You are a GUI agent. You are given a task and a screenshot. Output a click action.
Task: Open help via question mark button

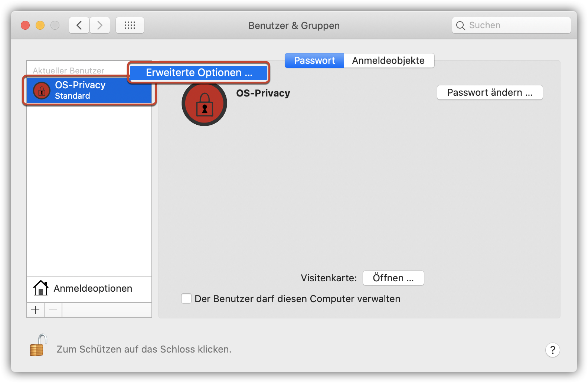point(552,350)
